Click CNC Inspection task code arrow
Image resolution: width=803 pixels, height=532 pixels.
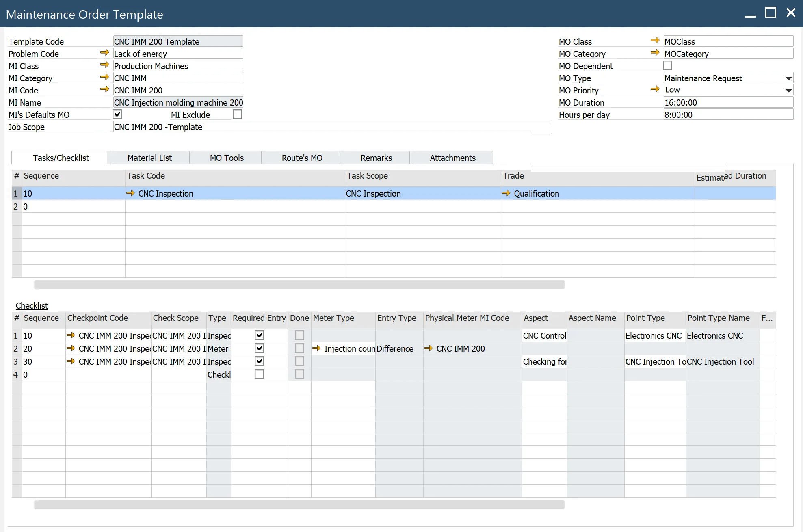pyautogui.click(x=130, y=193)
